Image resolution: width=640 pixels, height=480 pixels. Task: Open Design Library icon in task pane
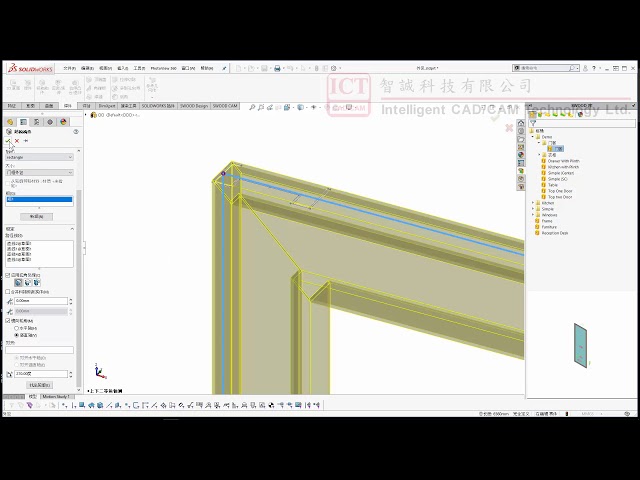[521, 131]
